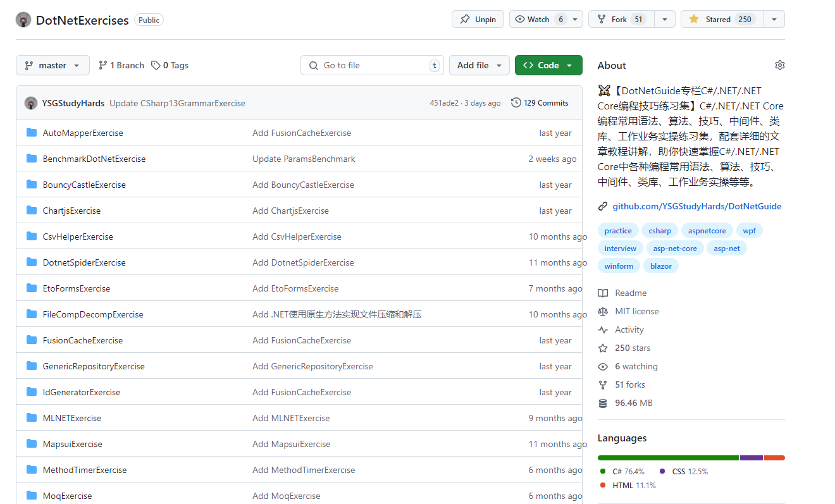Screen dimensions: 835x504
Task: Select the csharp topic tag
Action: [660, 231]
